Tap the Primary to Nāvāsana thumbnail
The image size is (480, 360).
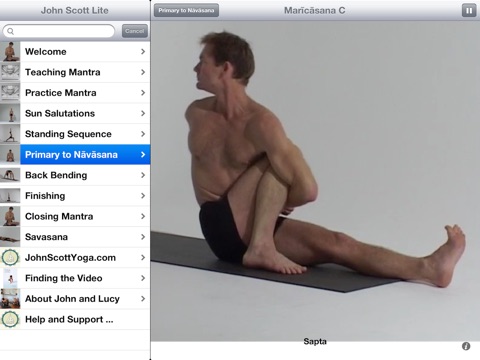click(x=10, y=155)
